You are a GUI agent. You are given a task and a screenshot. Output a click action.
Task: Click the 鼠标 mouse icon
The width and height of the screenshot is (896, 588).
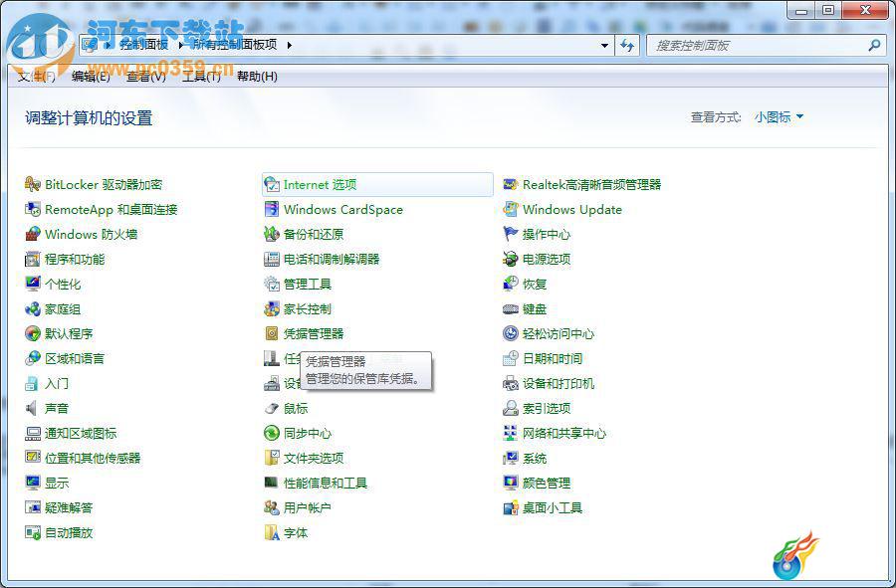point(272,408)
